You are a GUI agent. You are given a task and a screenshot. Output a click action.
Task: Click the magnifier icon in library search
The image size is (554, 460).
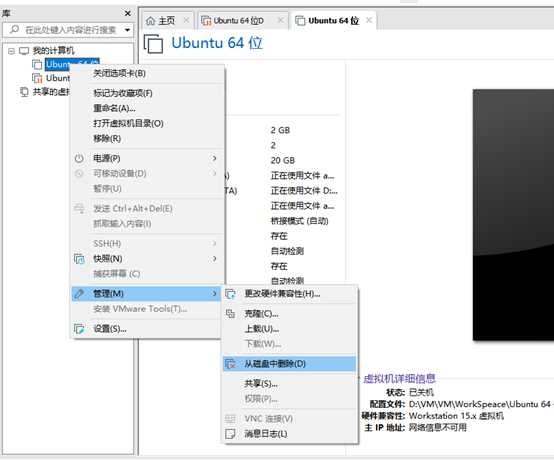[x=14, y=29]
